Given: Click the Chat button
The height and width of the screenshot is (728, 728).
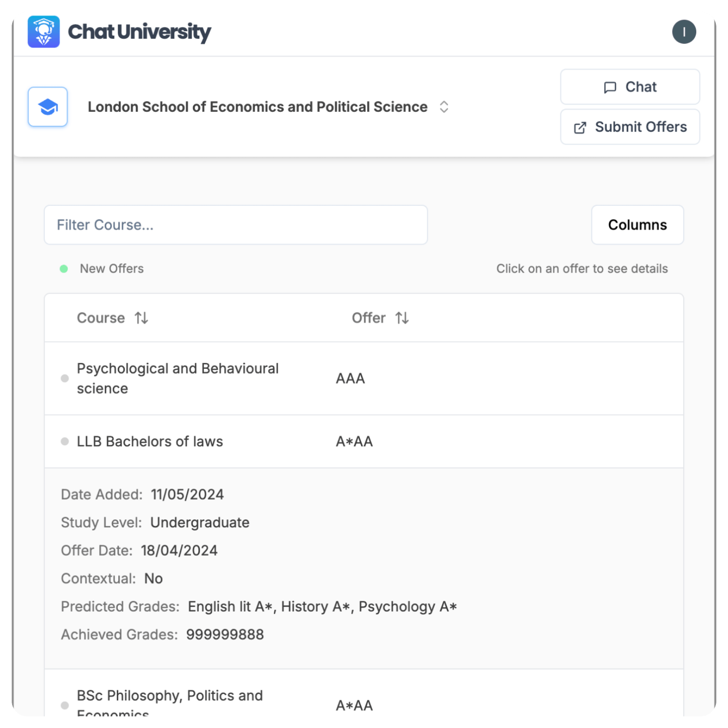Looking at the screenshot, I should click(x=630, y=87).
